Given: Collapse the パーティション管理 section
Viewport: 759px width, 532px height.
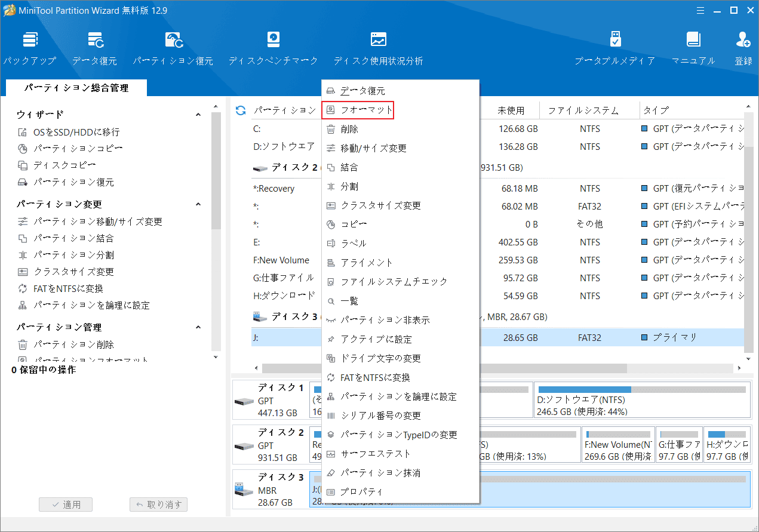Looking at the screenshot, I should [199, 327].
